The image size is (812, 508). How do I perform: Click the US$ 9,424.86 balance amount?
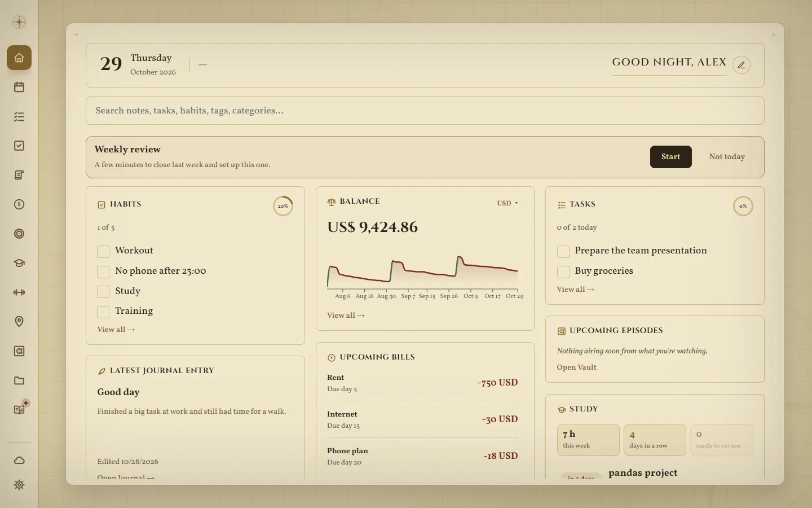coord(373,227)
